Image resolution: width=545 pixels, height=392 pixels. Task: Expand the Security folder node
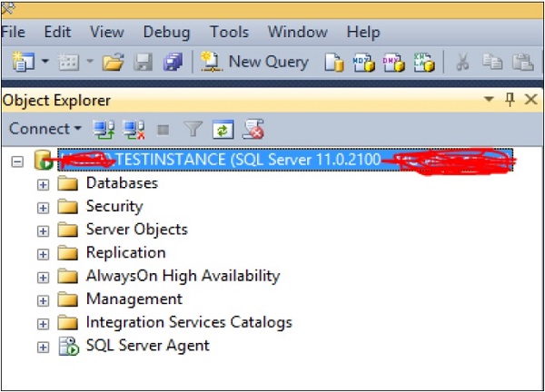coord(43,207)
